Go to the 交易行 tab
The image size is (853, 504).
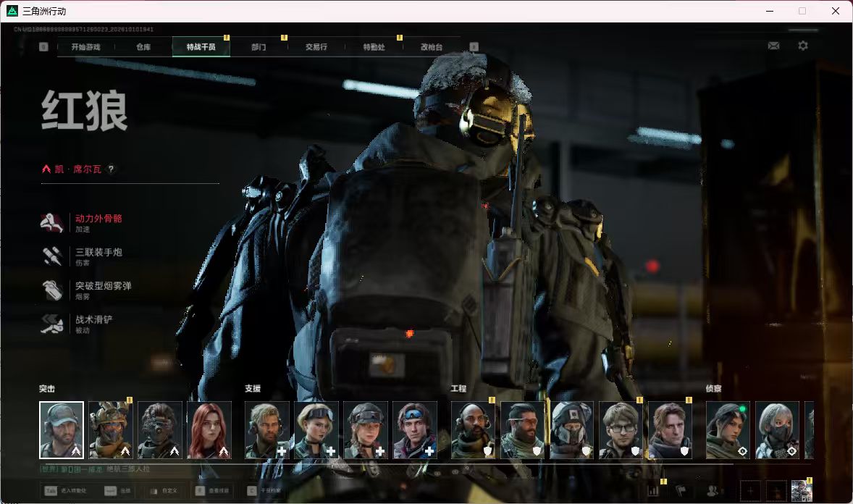[x=316, y=47]
